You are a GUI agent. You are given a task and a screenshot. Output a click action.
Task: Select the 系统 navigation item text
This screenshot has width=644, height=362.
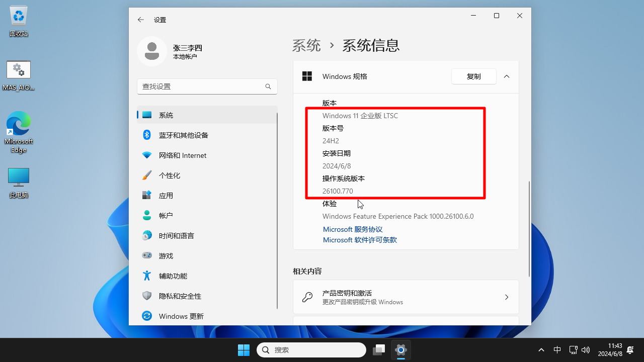click(166, 115)
